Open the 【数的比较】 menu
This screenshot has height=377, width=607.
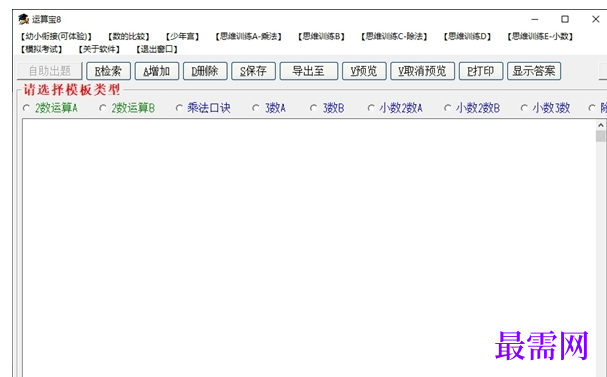pyautogui.click(x=129, y=36)
